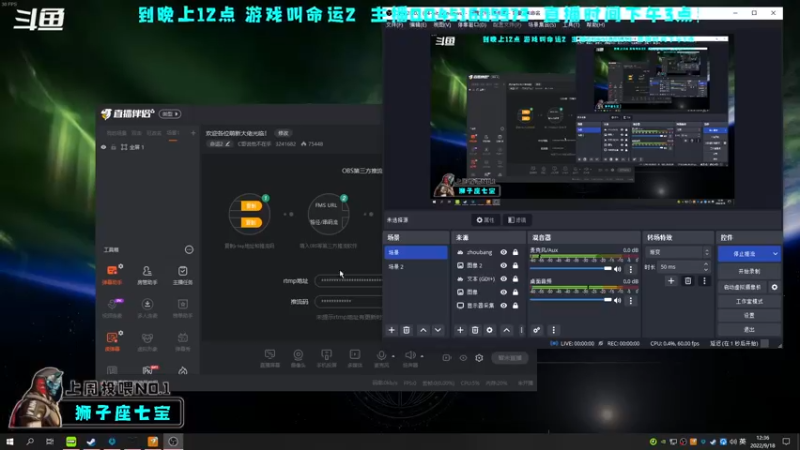Toggle lock on zhoubang source

pos(515,252)
